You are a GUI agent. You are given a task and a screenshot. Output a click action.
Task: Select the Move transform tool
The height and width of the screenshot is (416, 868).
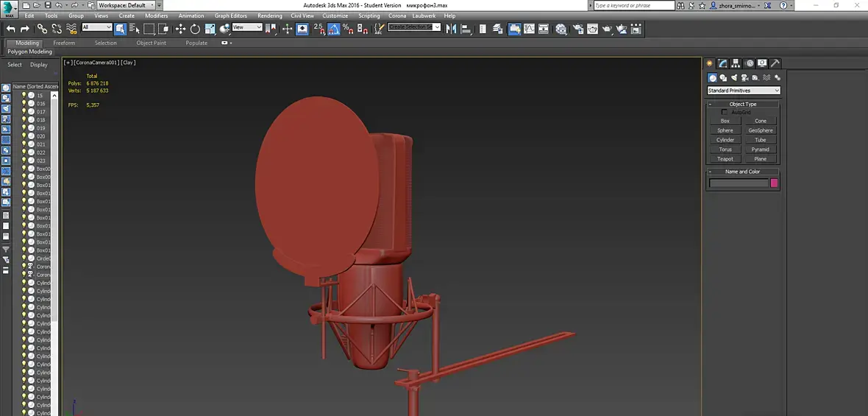[180, 29]
